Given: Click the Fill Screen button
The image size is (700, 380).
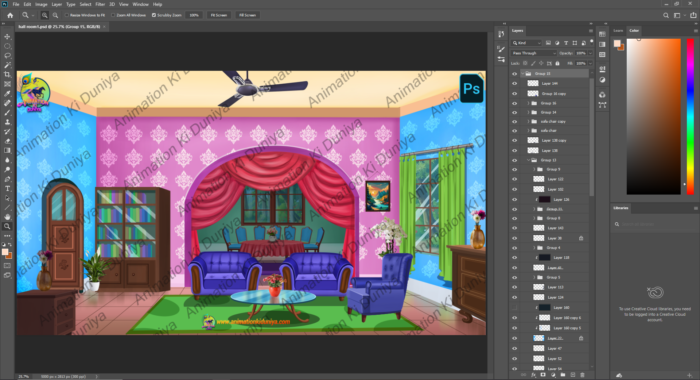Looking at the screenshot, I should pyautogui.click(x=247, y=15).
